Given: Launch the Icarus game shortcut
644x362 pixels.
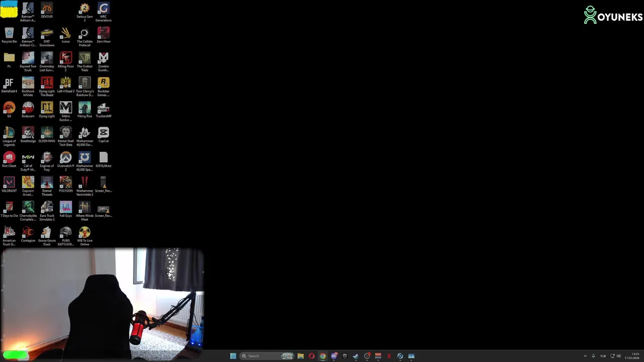Looking at the screenshot, I should (x=65, y=35).
